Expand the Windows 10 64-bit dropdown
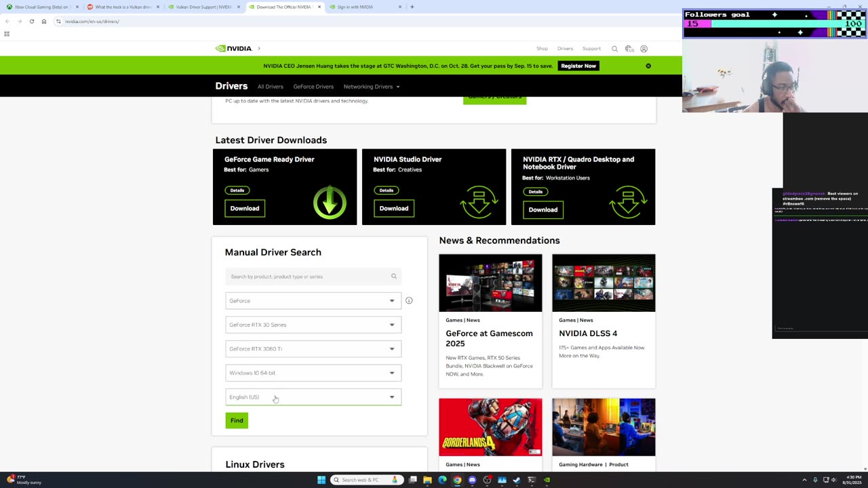Screen dimensions: 868x488 313,373
